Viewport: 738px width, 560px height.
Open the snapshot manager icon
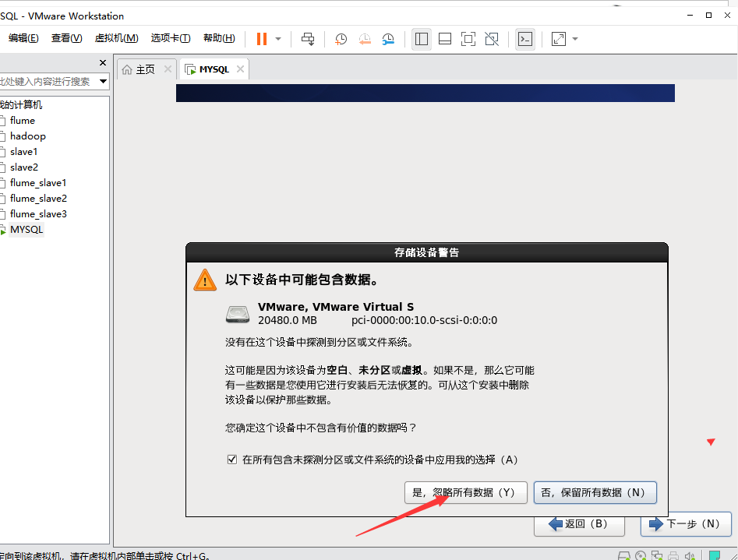coord(388,39)
